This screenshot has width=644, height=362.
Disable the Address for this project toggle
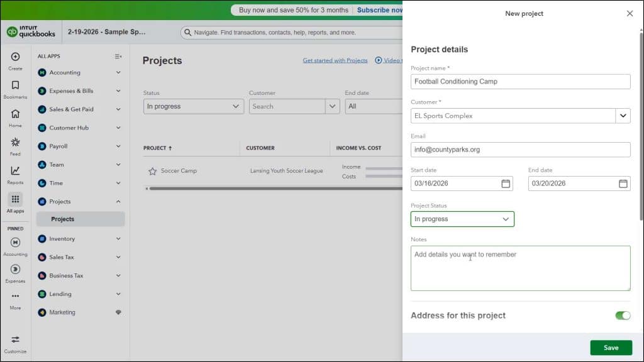(x=622, y=315)
